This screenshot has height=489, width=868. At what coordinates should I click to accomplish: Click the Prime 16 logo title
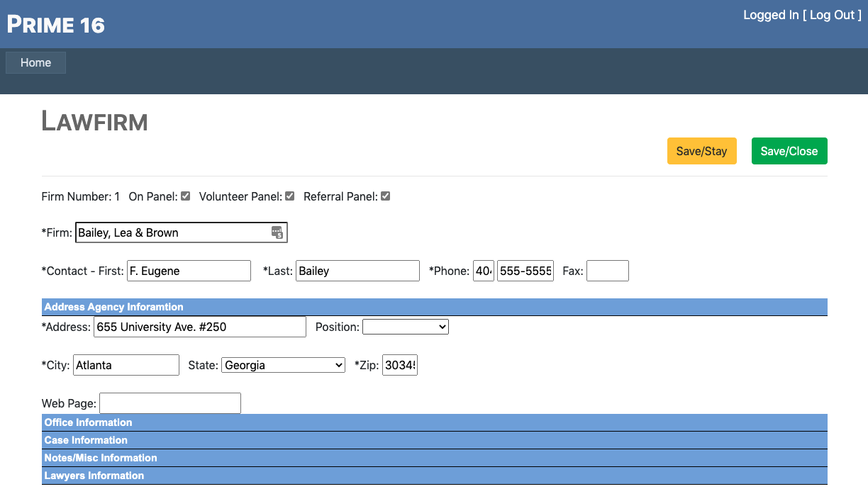56,25
